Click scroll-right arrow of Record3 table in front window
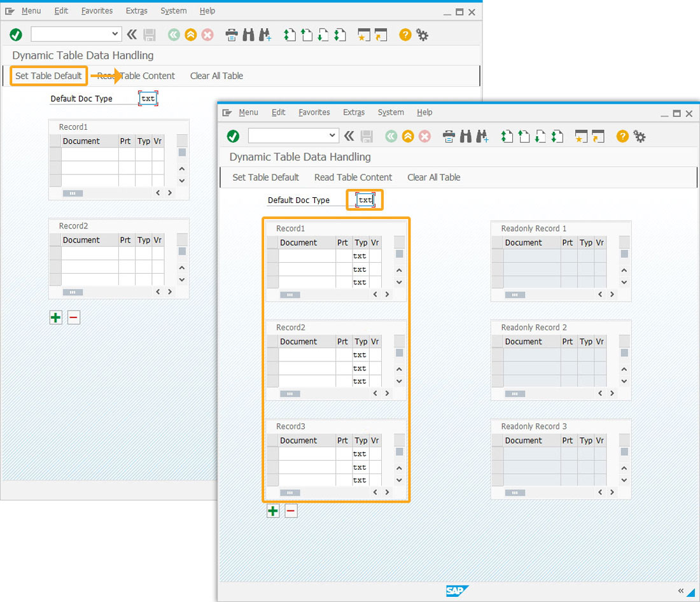 pyautogui.click(x=387, y=492)
